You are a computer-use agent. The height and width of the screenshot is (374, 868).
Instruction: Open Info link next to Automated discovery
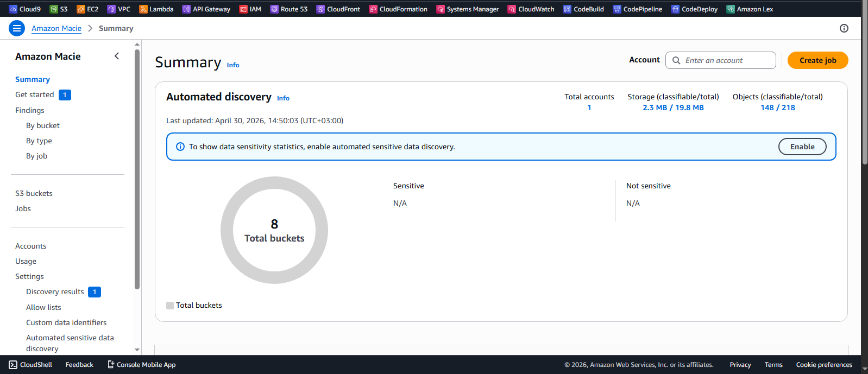[283, 98]
